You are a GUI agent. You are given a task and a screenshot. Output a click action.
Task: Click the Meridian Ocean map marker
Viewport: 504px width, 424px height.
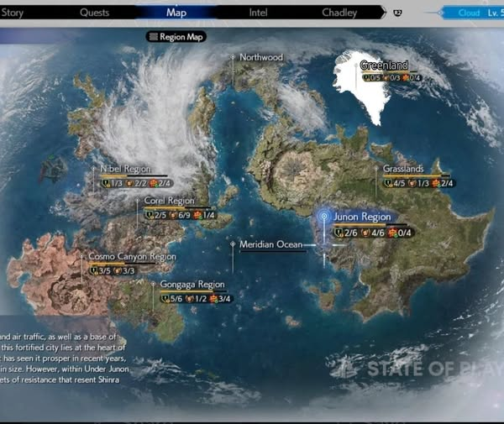(233, 244)
